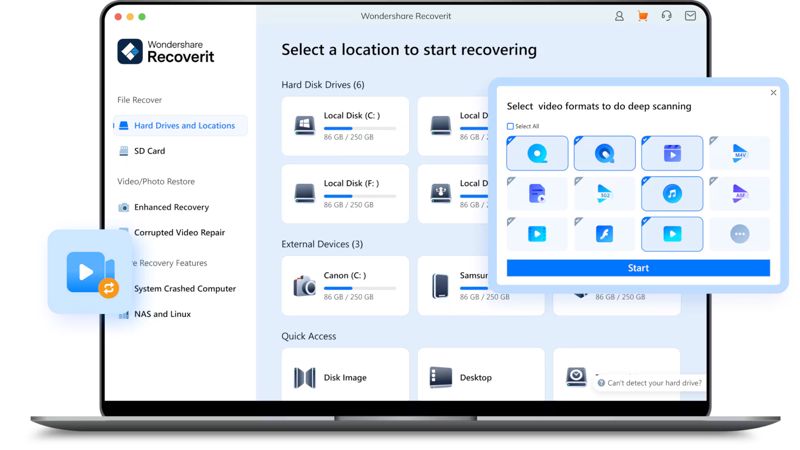Screen dimensions: 800x450
Task: Deselect the light-blue Q film reel format tile
Action: click(537, 153)
